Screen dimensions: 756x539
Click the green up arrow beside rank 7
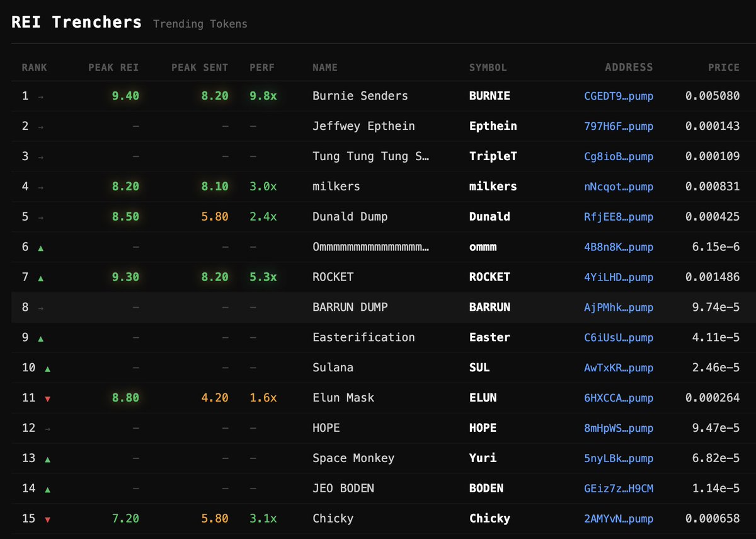pyautogui.click(x=41, y=278)
